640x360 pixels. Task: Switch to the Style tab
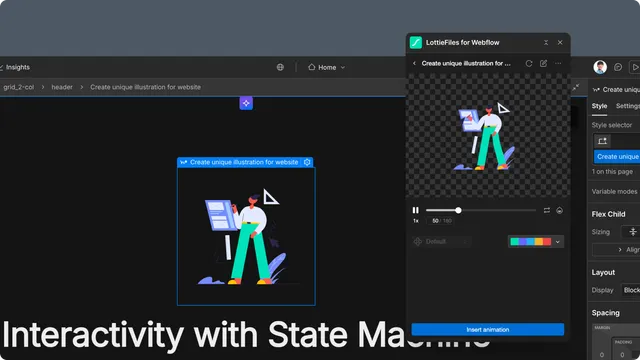pos(599,106)
